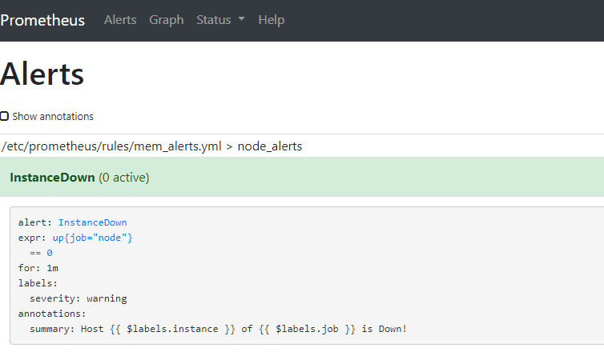Click the 'severity: warning' label line
This screenshot has height=364, width=604.
pos(79,298)
